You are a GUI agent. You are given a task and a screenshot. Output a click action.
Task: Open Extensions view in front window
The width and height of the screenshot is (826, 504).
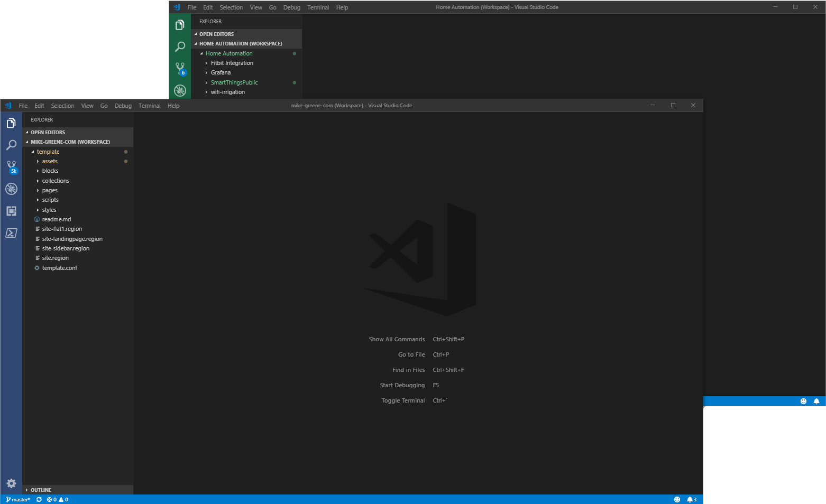[x=11, y=211]
